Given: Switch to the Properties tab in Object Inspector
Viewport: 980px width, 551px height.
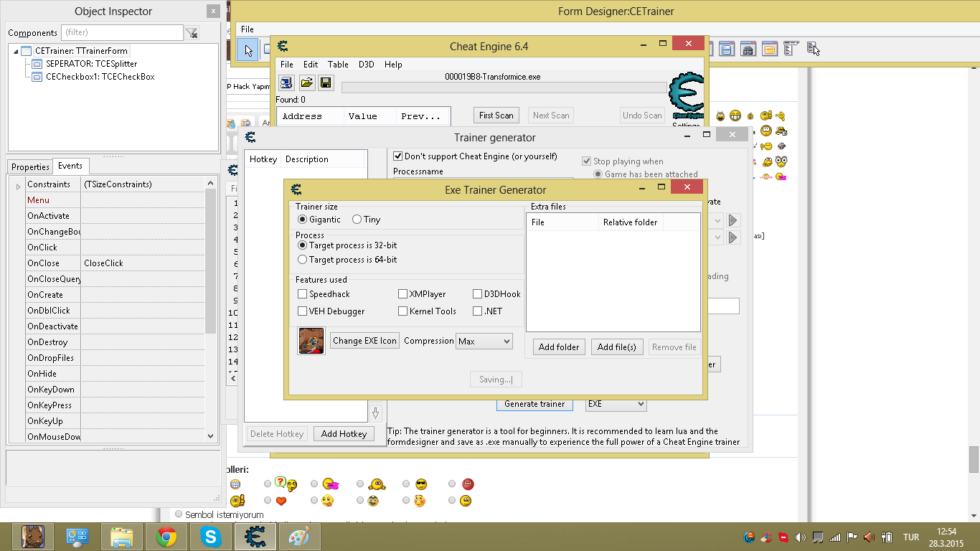Looking at the screenshot, I should 30,167.
